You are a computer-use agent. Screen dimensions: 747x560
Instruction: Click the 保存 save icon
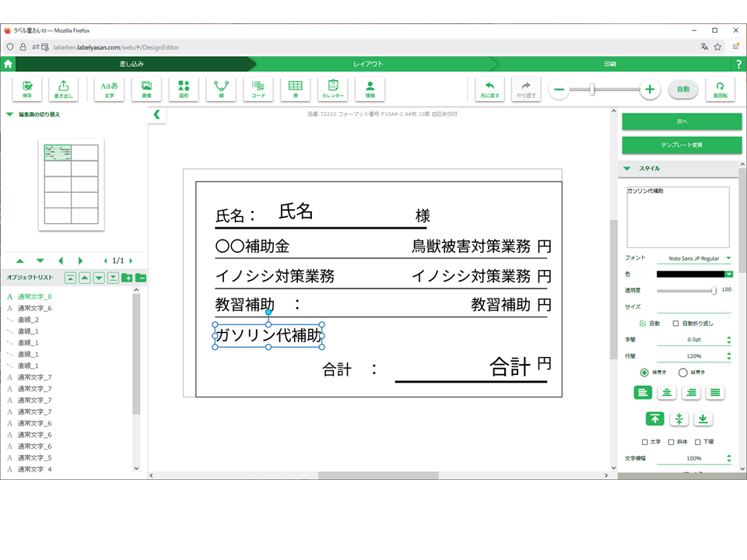(27, 89)
